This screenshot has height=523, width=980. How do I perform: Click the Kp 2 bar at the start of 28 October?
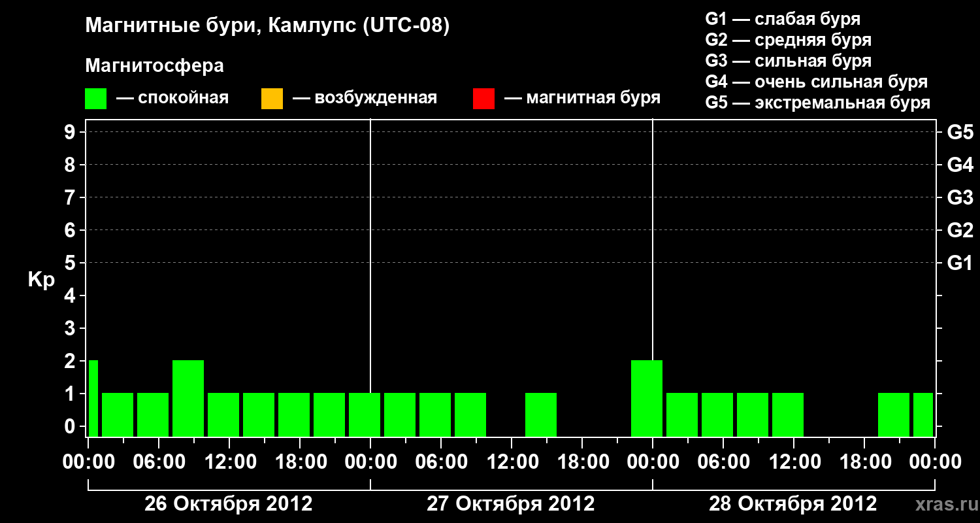tap(647, 398)
